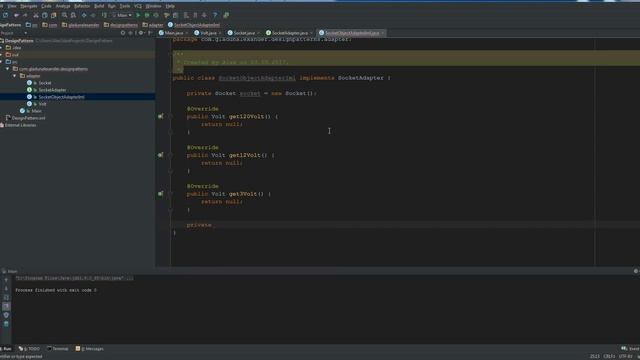Open Replace via toolbar icon
The image size is (640, 360).
coord(73,15)
